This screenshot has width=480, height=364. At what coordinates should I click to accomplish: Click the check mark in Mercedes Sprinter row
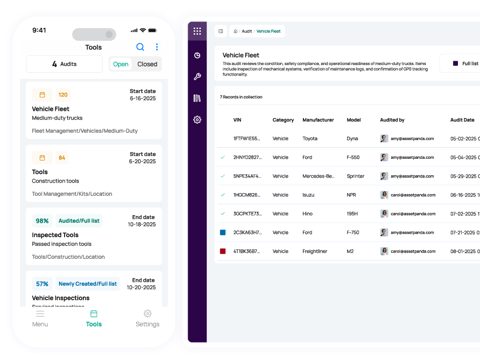coord(223,176)
